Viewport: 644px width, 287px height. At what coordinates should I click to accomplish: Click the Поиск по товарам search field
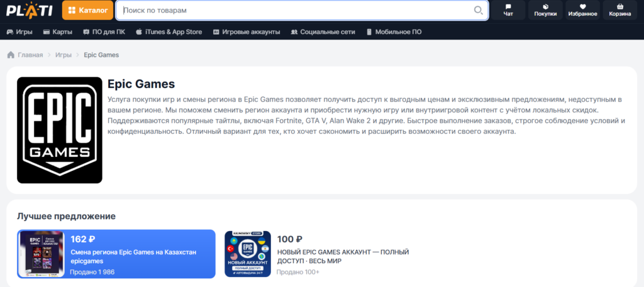point(302,10)
